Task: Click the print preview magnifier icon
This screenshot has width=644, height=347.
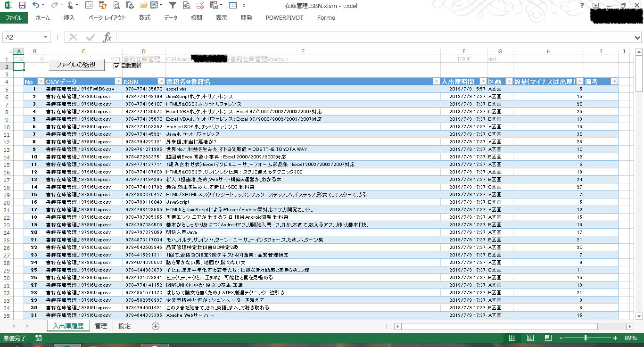Action: click(x=187, y=6)
